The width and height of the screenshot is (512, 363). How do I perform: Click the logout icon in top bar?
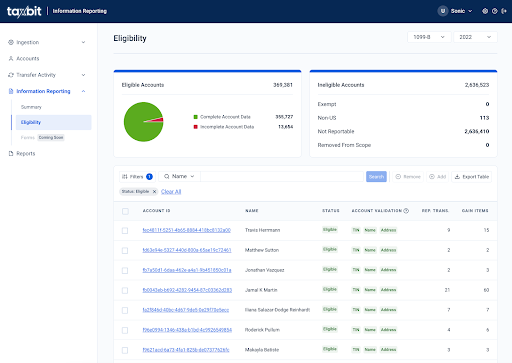coord(504,11)
